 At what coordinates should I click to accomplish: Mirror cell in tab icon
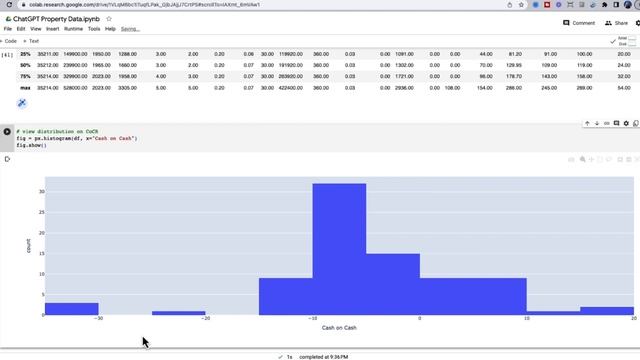tap(636, 123)
